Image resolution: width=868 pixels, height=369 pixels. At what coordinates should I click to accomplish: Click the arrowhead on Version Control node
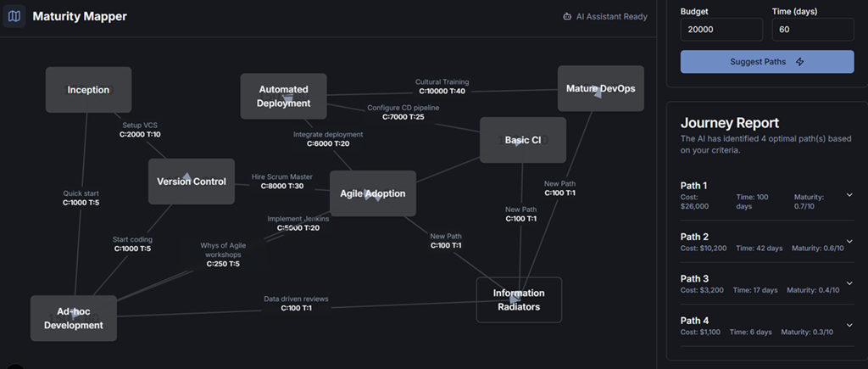pyautogui.click(x=186, y=177)
